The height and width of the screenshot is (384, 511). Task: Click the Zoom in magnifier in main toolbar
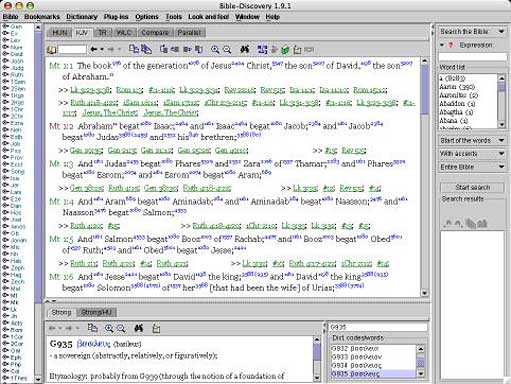(x=215, y=50)
